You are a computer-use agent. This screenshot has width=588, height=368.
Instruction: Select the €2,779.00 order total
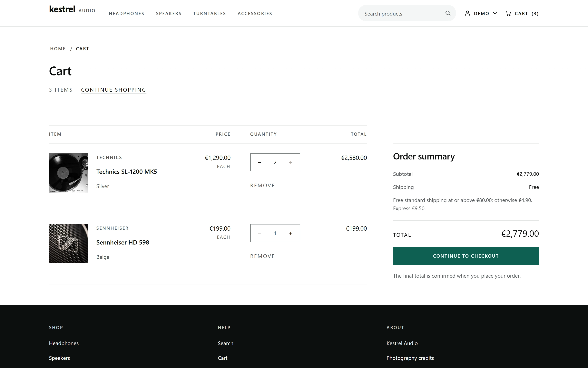520,234
